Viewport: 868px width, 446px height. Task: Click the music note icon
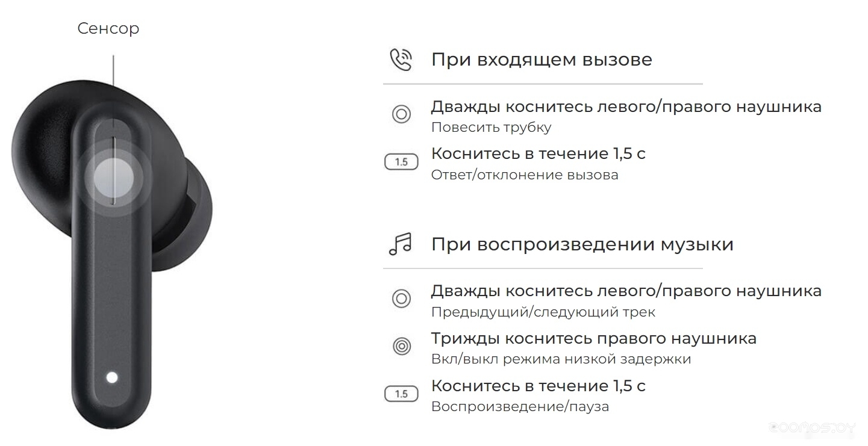click(400, 244)
